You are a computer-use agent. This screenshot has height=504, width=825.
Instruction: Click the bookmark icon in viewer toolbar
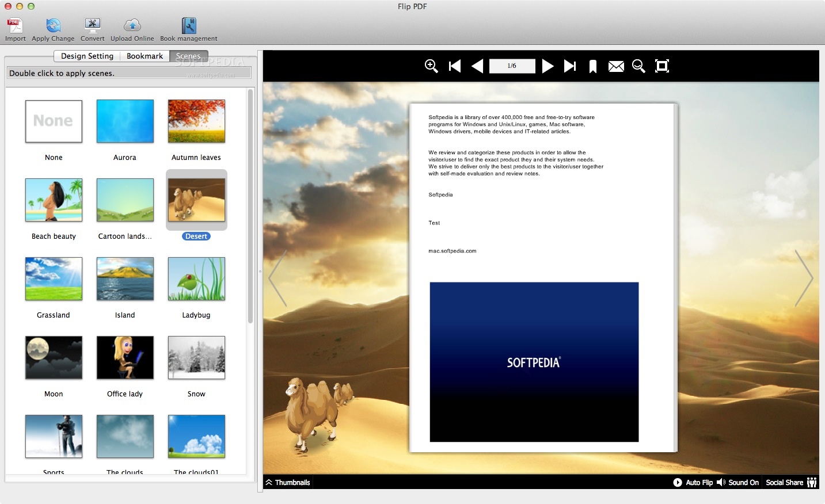593,67
